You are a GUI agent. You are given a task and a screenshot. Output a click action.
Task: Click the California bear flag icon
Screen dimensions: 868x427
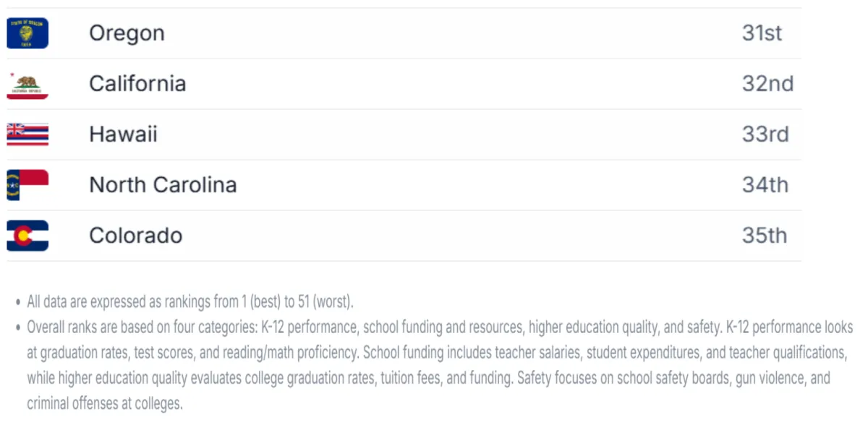click(x=27, y=84)
